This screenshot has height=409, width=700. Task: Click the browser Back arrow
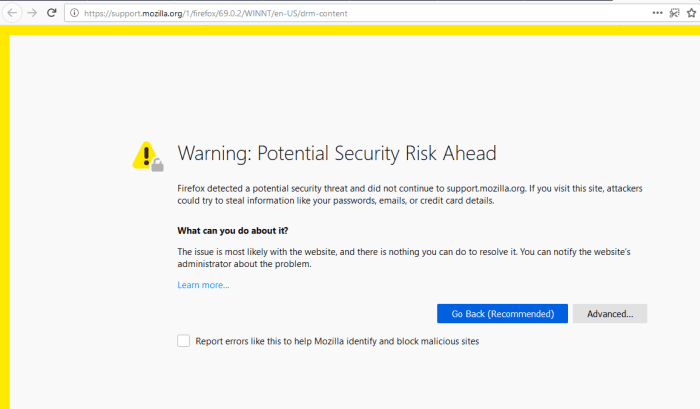pyautogui.click(x=11, y=12)
